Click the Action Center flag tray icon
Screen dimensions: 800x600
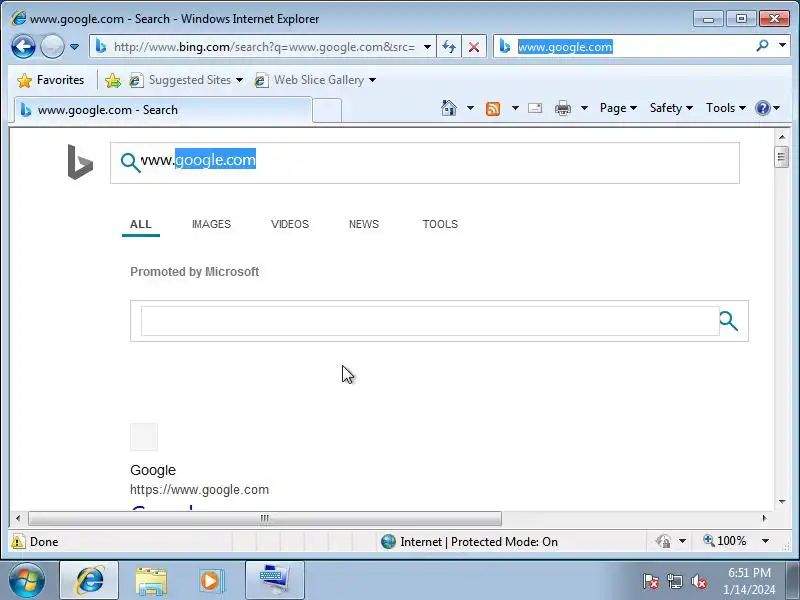[x=650, y=582]
